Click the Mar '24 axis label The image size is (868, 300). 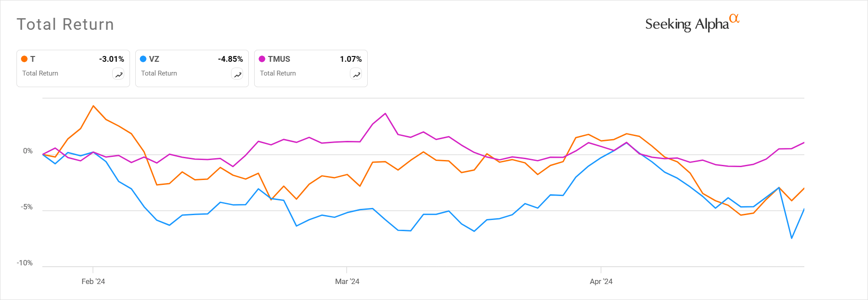click(x=347, y=281)
